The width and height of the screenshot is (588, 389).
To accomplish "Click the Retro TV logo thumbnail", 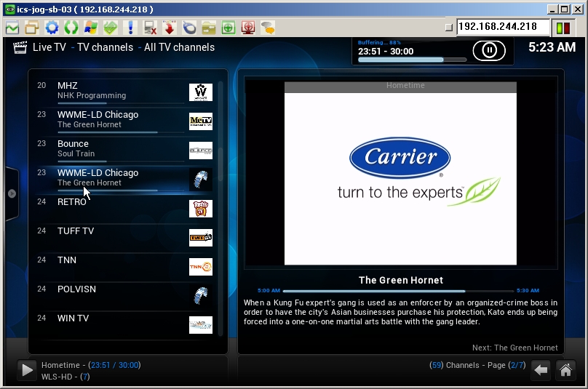I will [201, 209].
